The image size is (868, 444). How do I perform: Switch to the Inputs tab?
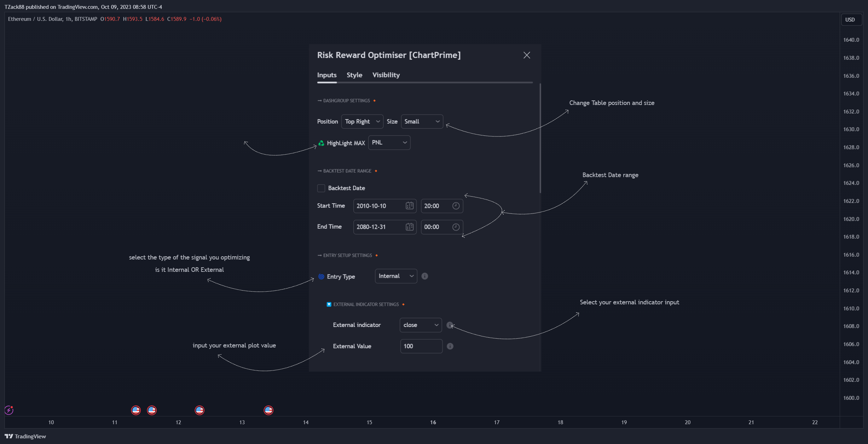pyautogui.click(x=327, y=75)
